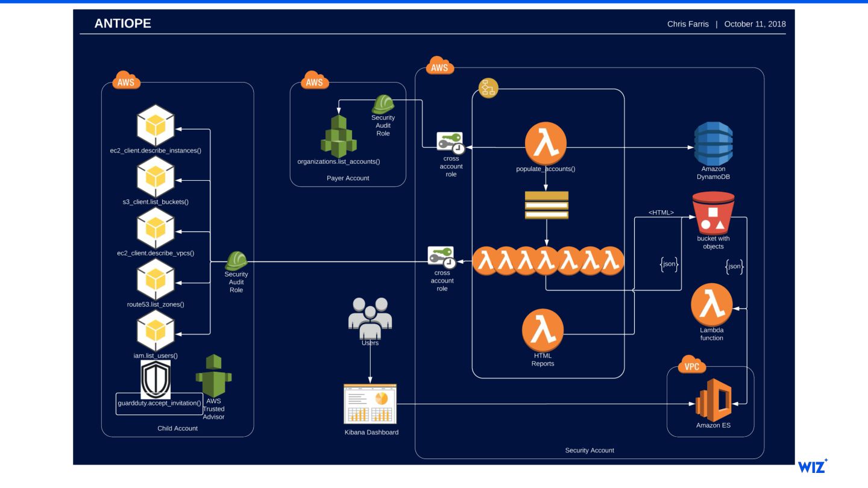Viewport: 868px width, 488px height.
Task: Click the s3_client.list_buckets() cube icon
Action: [156, 177]
